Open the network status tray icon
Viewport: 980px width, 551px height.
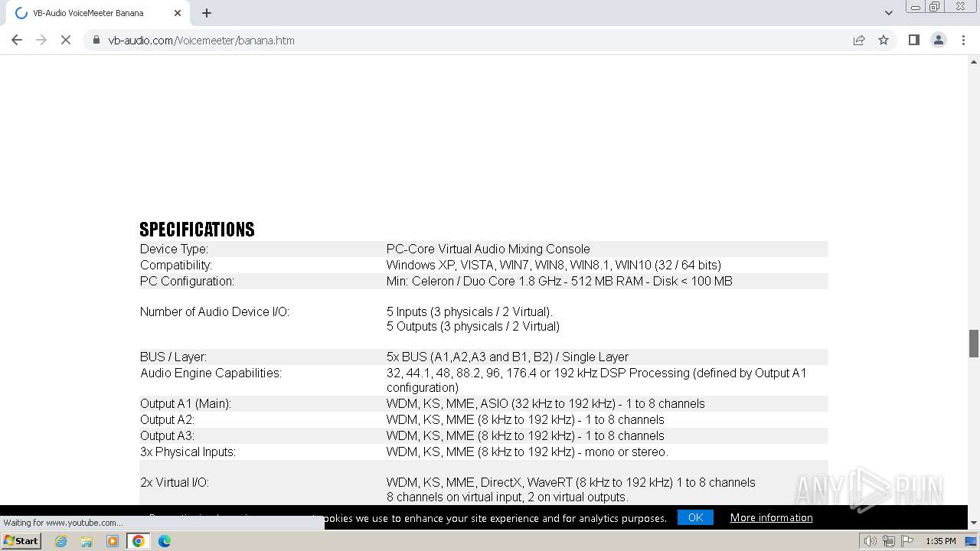[x=888, y=541]
